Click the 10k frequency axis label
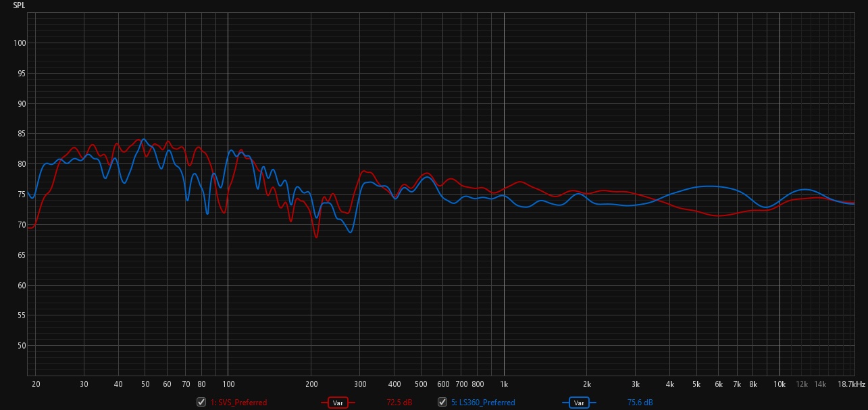Viewport: 868px width, 410px height. (x=780, y=384)
